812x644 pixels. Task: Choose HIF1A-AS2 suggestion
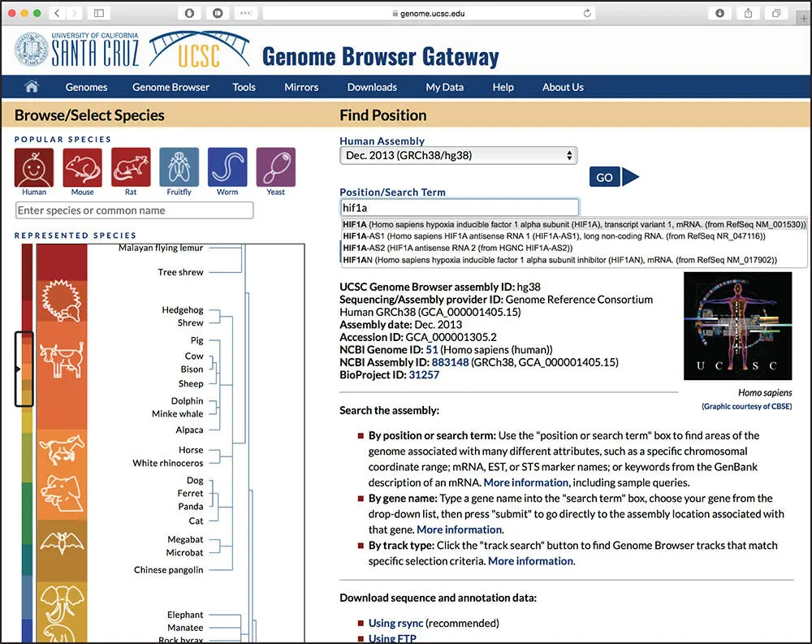574,248
